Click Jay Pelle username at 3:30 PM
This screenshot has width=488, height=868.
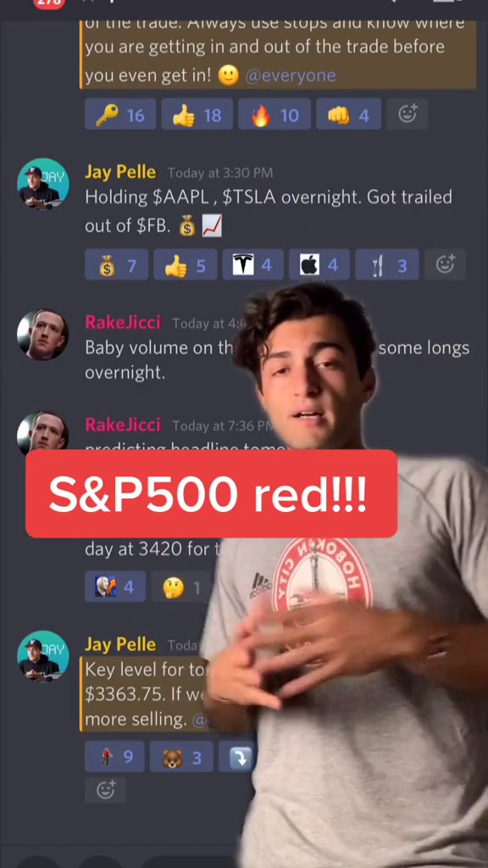(x=120, y=172)
